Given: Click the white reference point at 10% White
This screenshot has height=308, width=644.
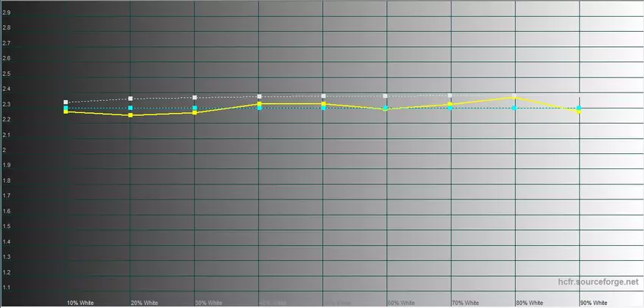Looking at the screenshot, I should coord(66,102).
